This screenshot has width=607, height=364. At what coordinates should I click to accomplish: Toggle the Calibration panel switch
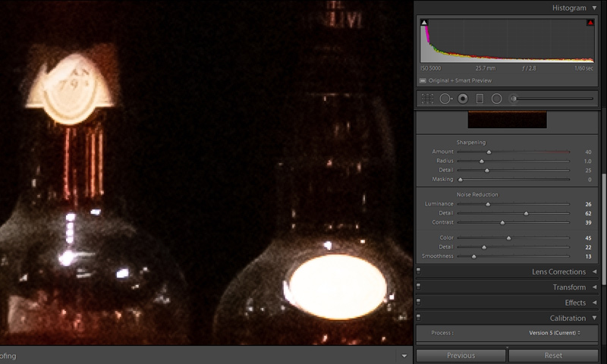(x=418, y=318)
